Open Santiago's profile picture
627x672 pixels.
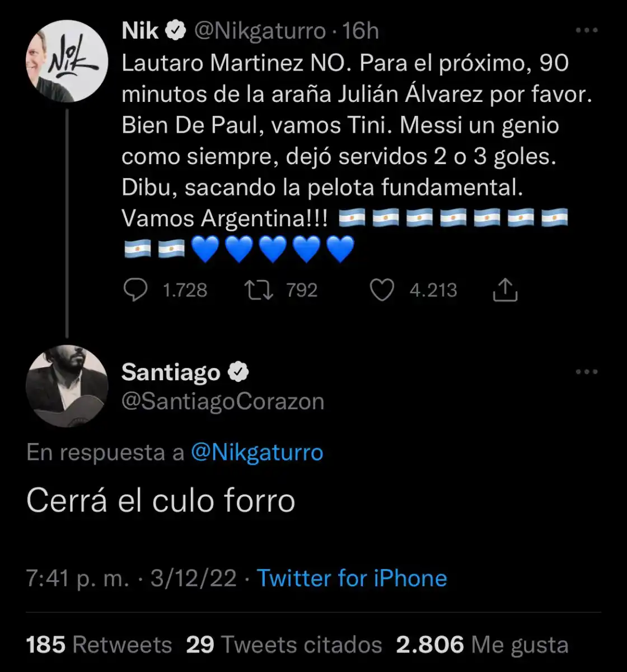click(67, 386)
